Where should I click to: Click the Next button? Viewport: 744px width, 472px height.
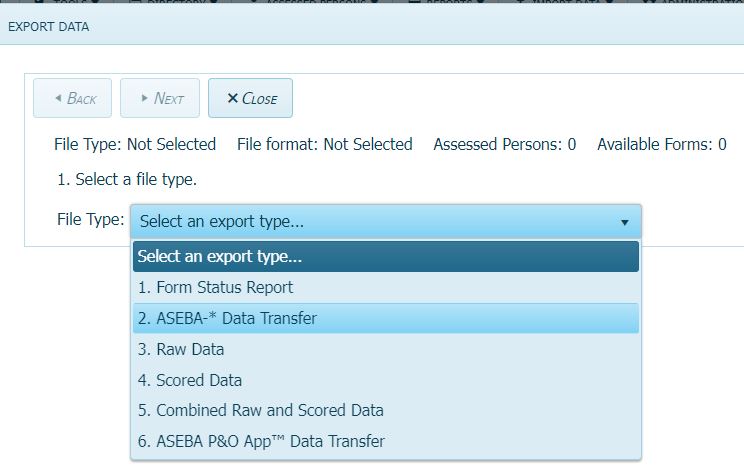(160, 98)
